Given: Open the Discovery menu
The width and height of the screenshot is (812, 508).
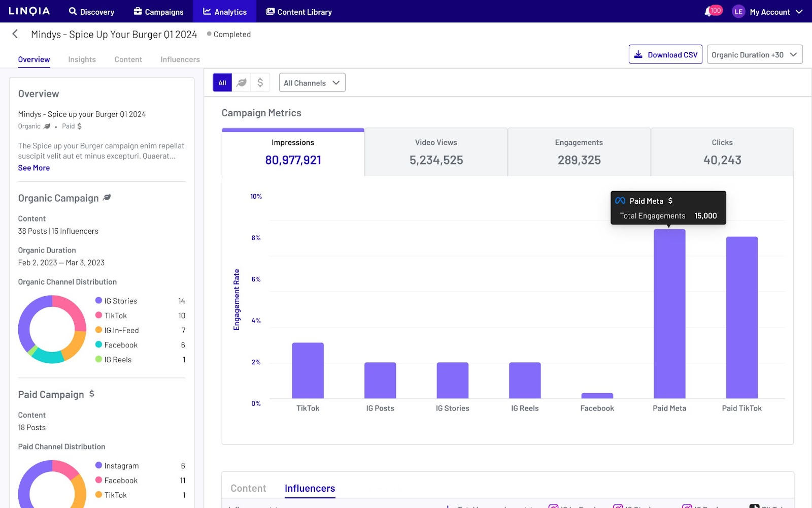Looking at the screenshot, I should [x=92, y=11].
